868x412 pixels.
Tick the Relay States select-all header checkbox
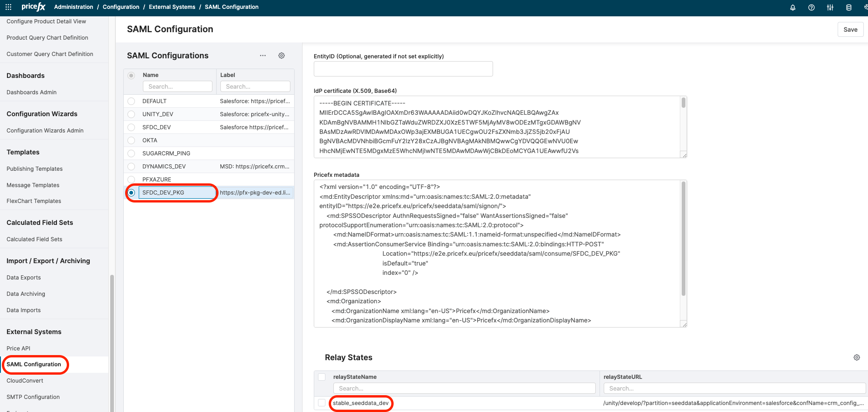pos(322,377)
